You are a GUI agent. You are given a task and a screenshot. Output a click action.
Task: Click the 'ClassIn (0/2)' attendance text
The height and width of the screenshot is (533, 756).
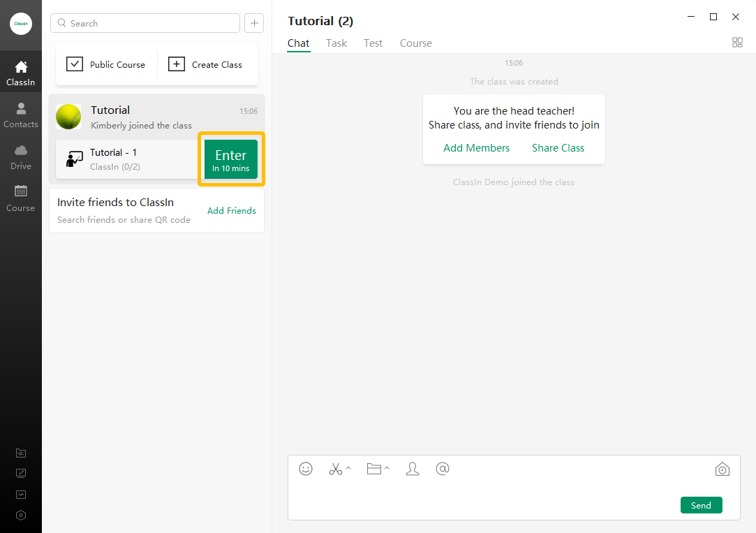coord(115,167)
